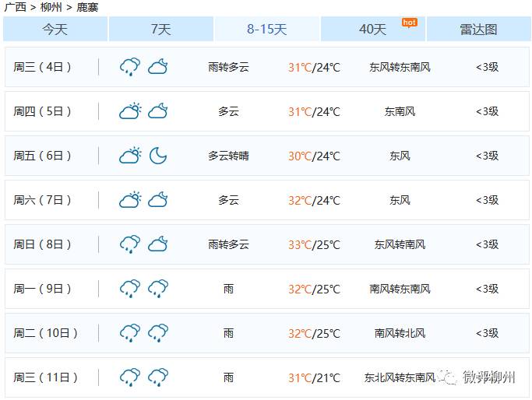Select the 周三（11日） date label
This screenshot has width=532, height=400.
point(45,377)
